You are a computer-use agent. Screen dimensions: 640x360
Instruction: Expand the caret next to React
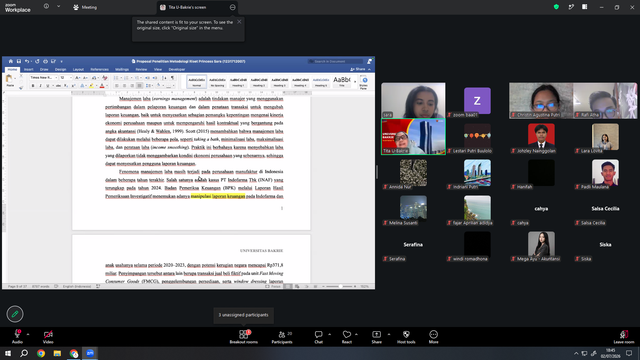pos(356,334)
